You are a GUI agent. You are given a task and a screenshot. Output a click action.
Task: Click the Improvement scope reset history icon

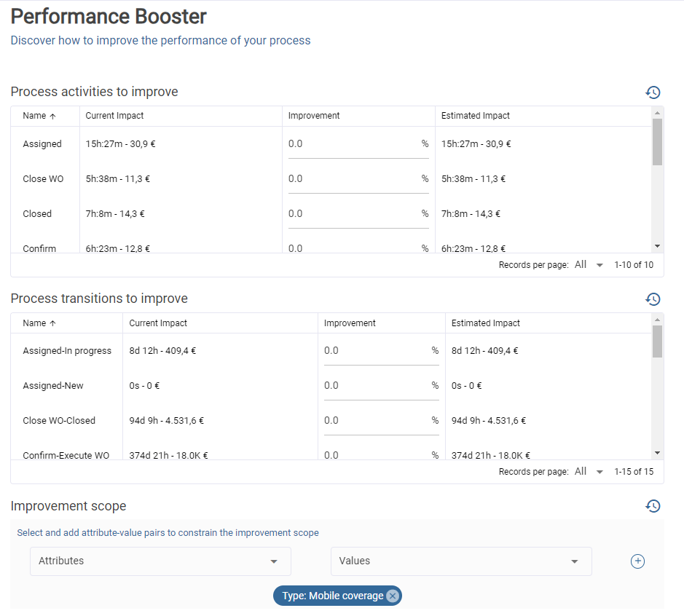(x=653, y=506)
